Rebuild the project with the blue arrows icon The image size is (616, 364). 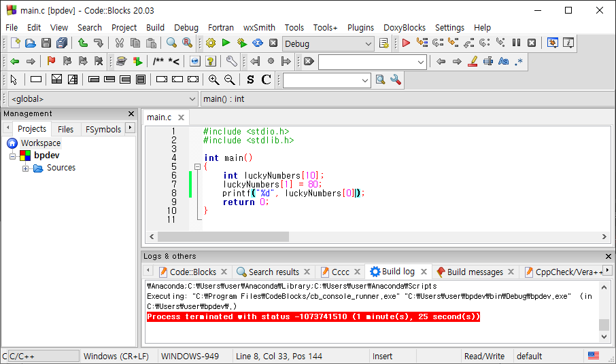[x=258, y=43]
